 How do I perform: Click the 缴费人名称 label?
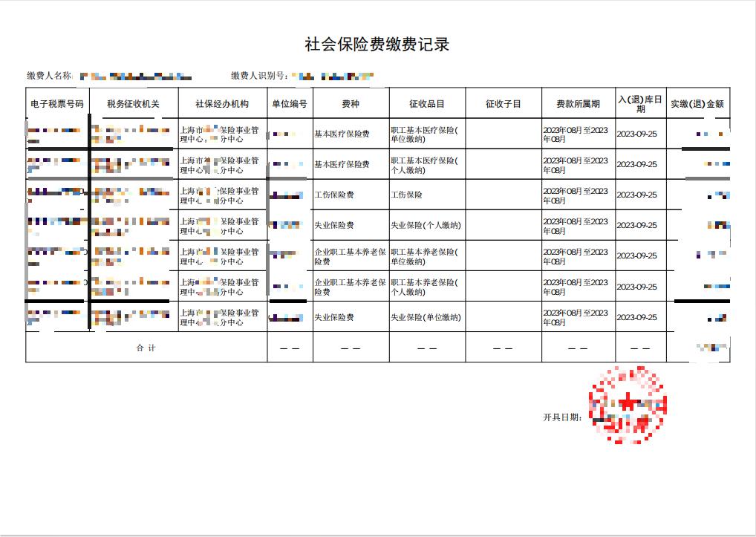pyautogui.click(x=49, y=76)
